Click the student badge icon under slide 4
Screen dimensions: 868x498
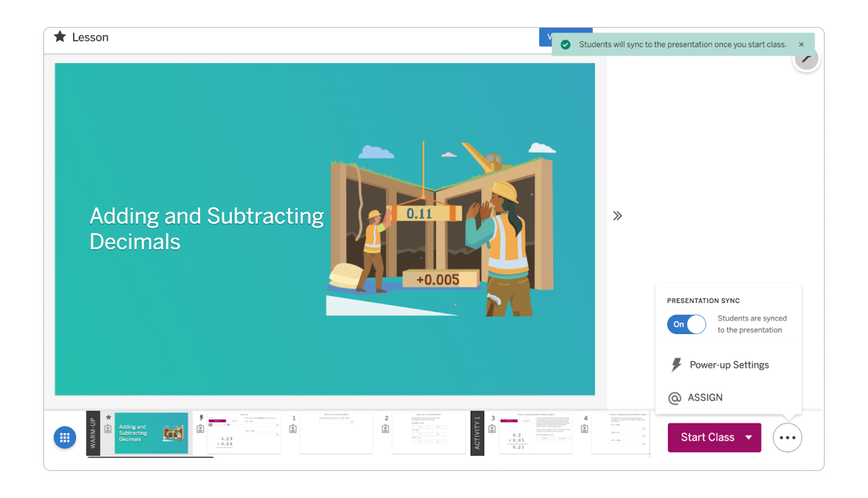tap(585, 429)
